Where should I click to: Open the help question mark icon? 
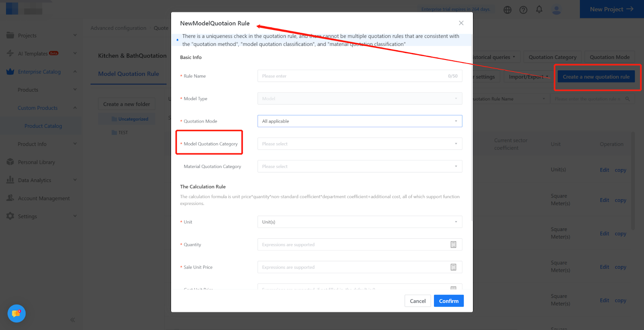[x=523, y=10]
